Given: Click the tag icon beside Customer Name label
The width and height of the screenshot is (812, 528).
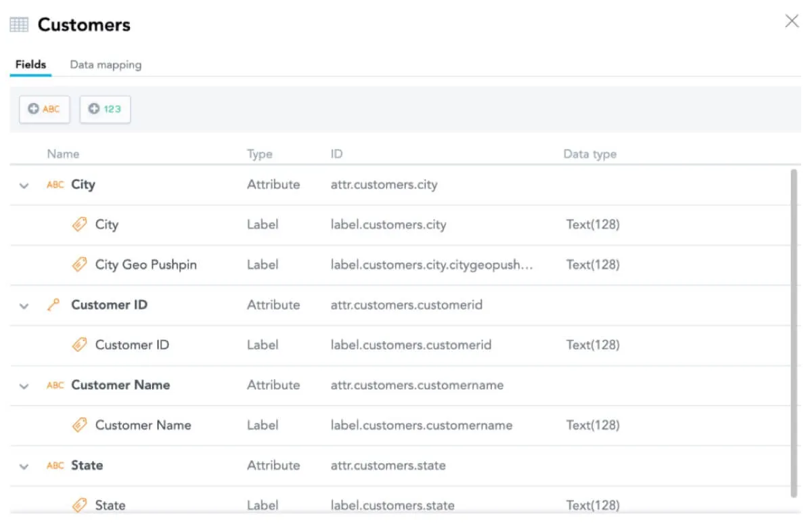Looking at the screenshot, I should click(x=80, y=425).
